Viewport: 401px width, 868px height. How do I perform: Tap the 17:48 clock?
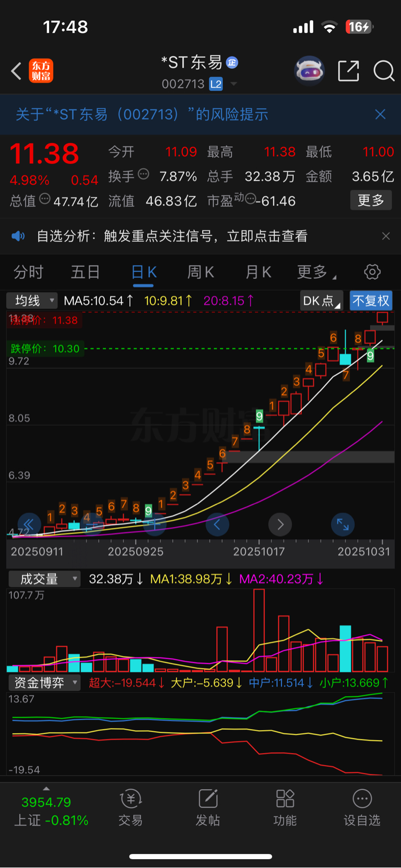click(x=65, y=27)
